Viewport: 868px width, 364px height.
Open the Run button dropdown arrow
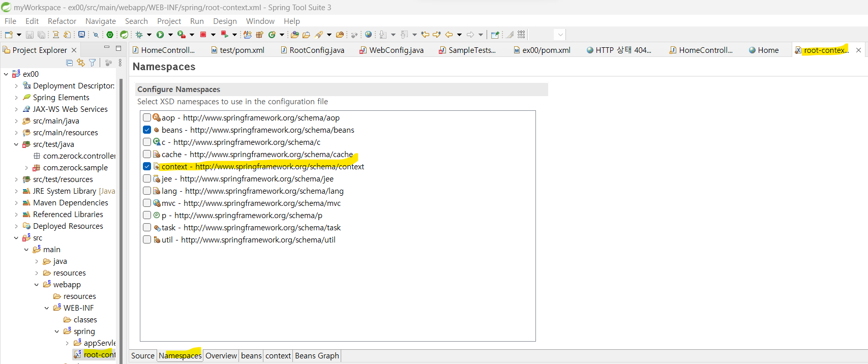(x=170, y=35)
